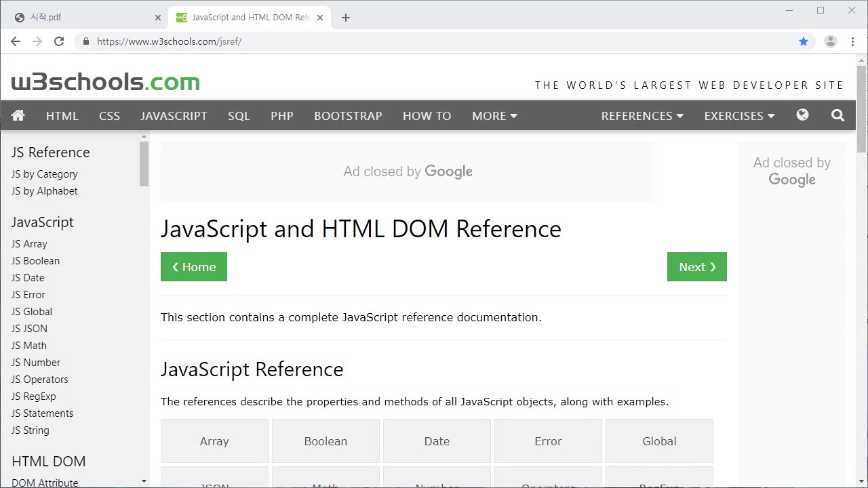
Task: Click the green Home button
Action: pos(193,267)
